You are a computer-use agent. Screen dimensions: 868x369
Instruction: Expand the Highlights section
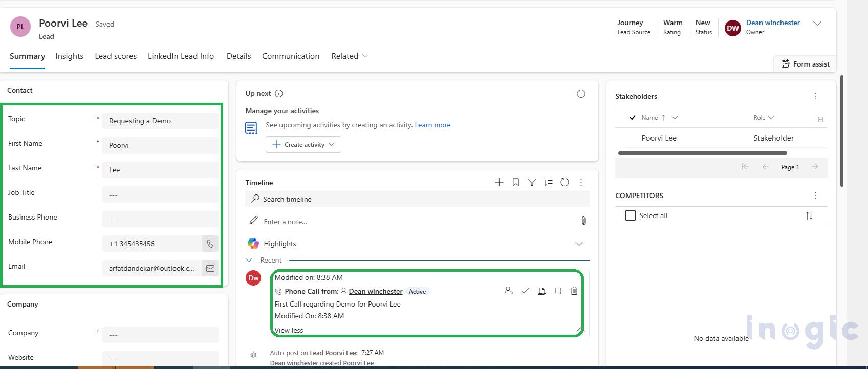579,244
